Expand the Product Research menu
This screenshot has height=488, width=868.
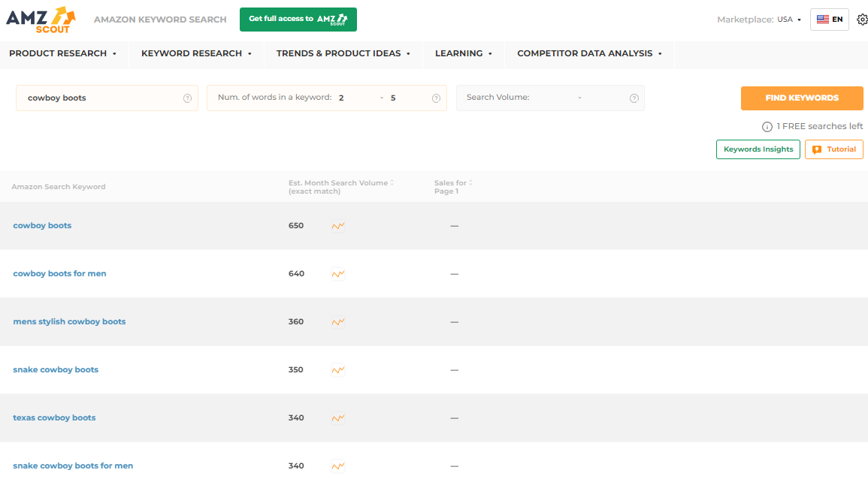(63, 53)
